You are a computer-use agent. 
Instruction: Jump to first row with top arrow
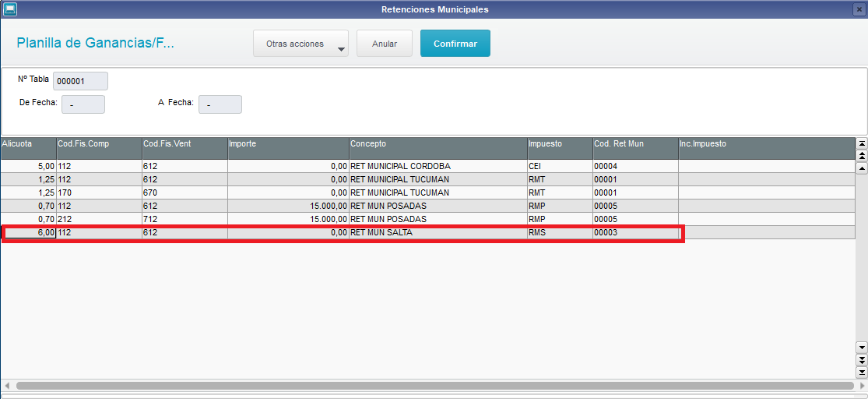(x=861, y=143)
